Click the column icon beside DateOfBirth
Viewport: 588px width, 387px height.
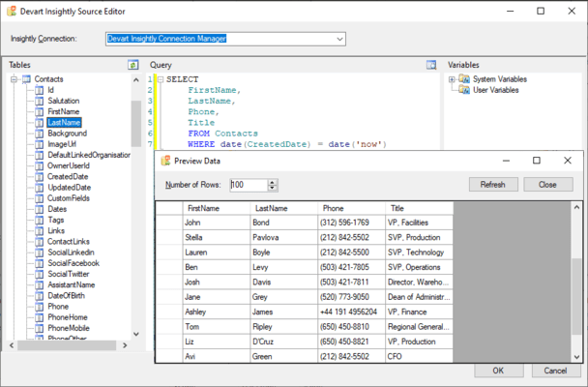tap(40, 296)
